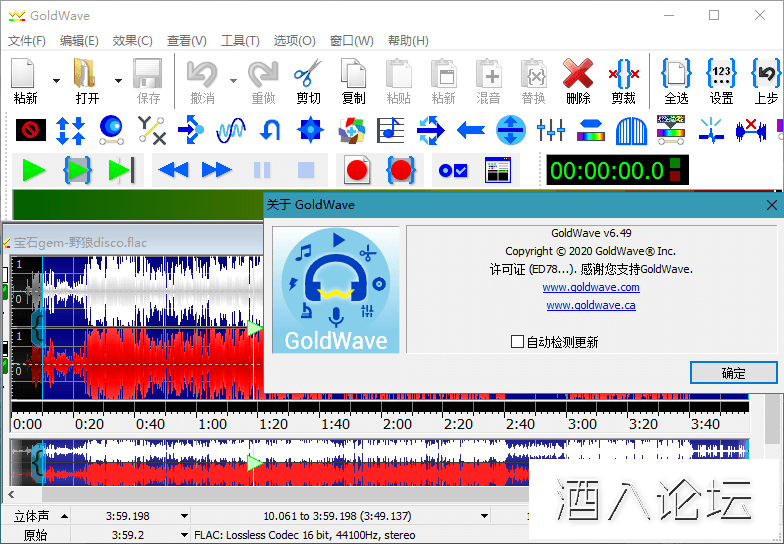Click the Trim (剪裁) toolbar icon

[x=623, y=80]
